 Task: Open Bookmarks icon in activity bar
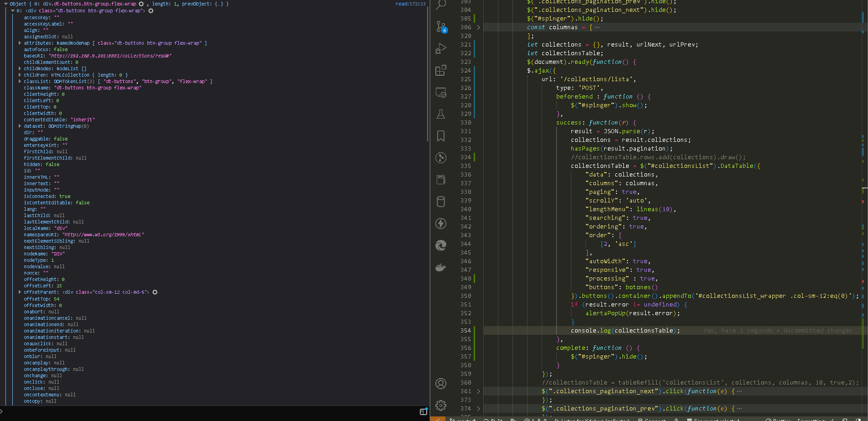point(441,136)
